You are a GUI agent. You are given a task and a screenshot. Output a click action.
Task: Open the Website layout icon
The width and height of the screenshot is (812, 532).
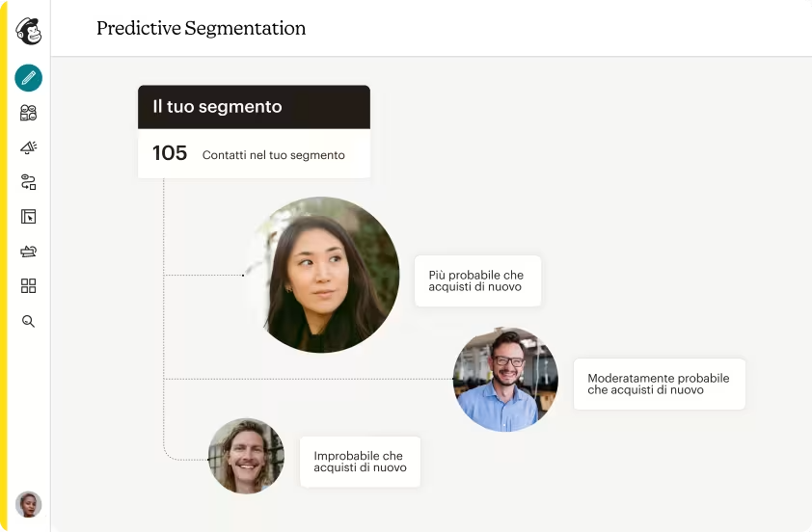pyautogui.click(x=28, y=217)
